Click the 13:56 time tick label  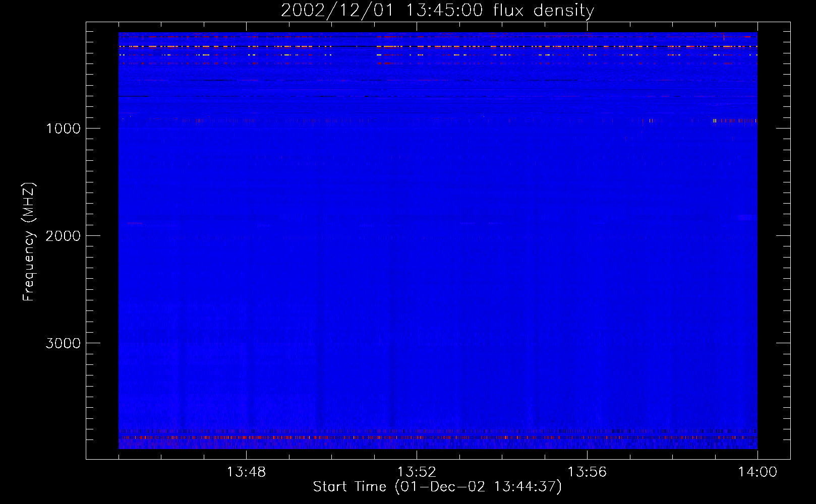click(587, 472)
